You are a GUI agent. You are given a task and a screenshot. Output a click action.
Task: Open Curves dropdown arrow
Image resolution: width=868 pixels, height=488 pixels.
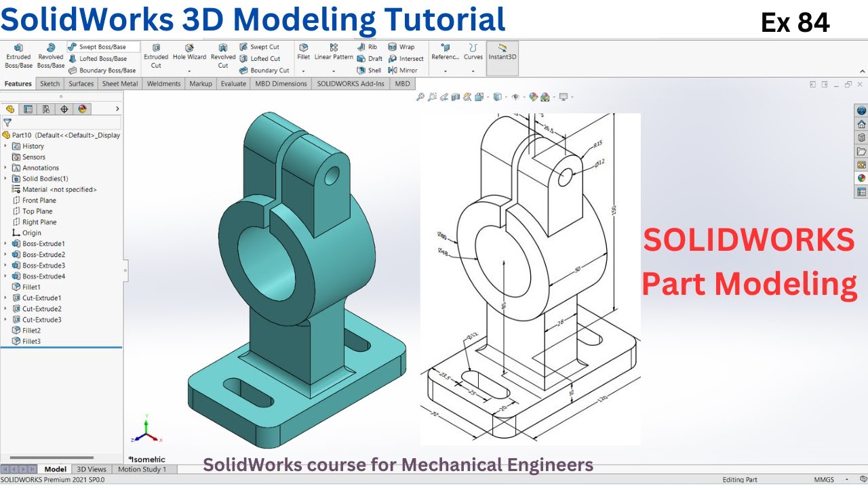[473, 70]
